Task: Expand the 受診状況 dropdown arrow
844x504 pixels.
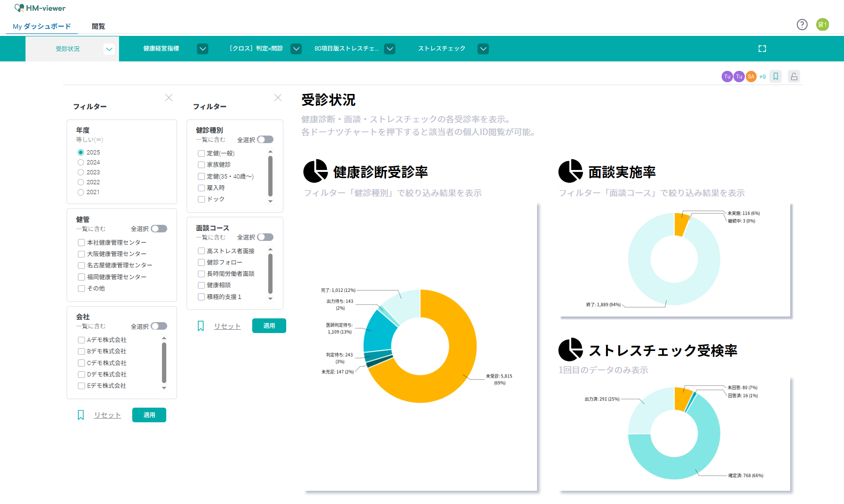Action: [109, 49]
